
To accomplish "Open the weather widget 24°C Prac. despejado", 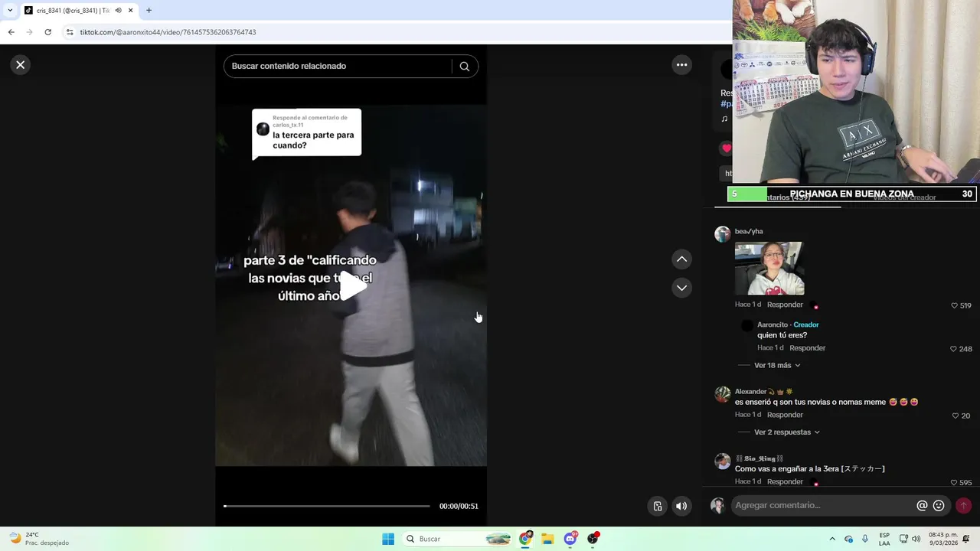I will [x=38, y=539].
